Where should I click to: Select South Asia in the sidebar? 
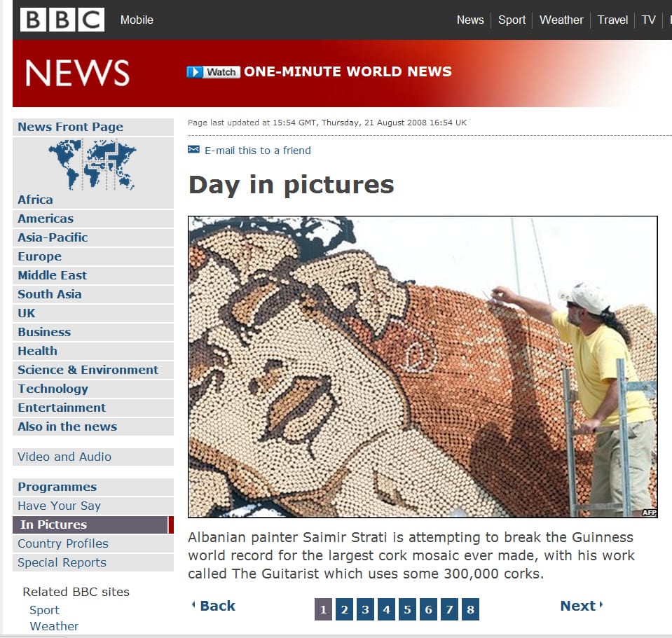[93, 294]
